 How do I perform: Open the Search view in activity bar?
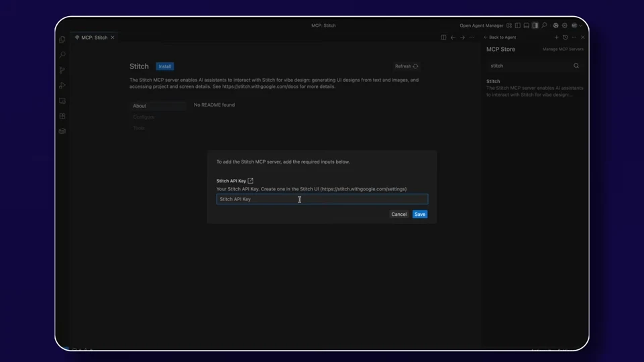(x=62, y=54)
